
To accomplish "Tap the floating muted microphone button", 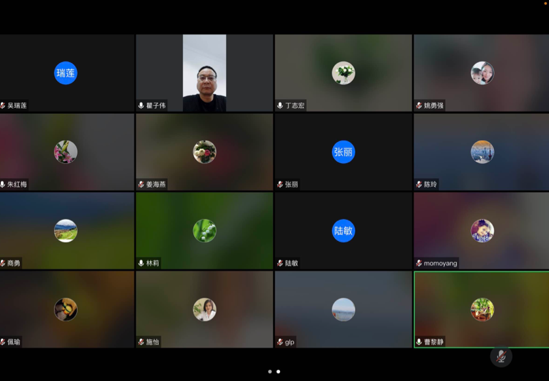I will (501, 356).
